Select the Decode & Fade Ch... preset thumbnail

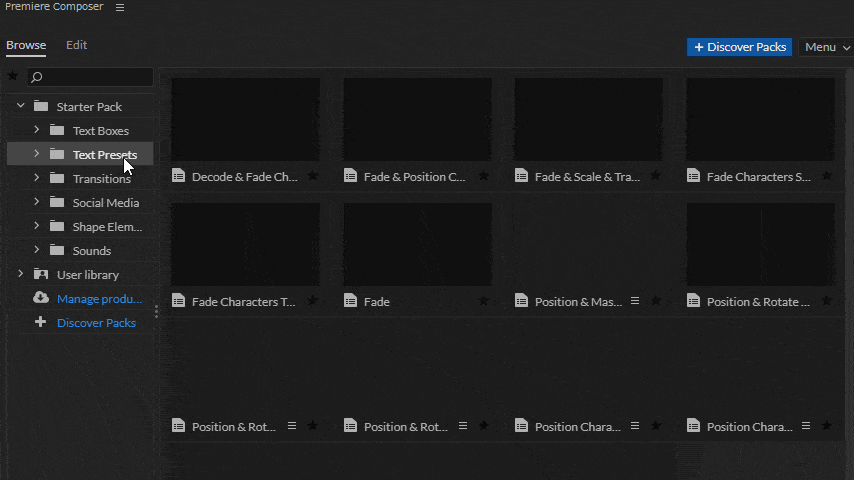click(245, 119)
